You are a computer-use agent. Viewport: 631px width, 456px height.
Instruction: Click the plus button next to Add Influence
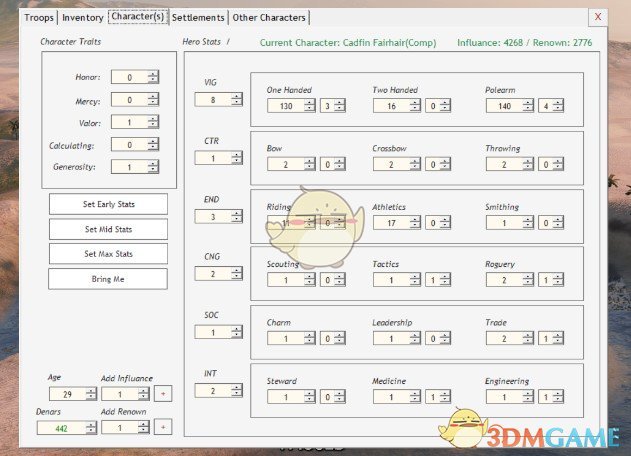(x=163, y=394)
